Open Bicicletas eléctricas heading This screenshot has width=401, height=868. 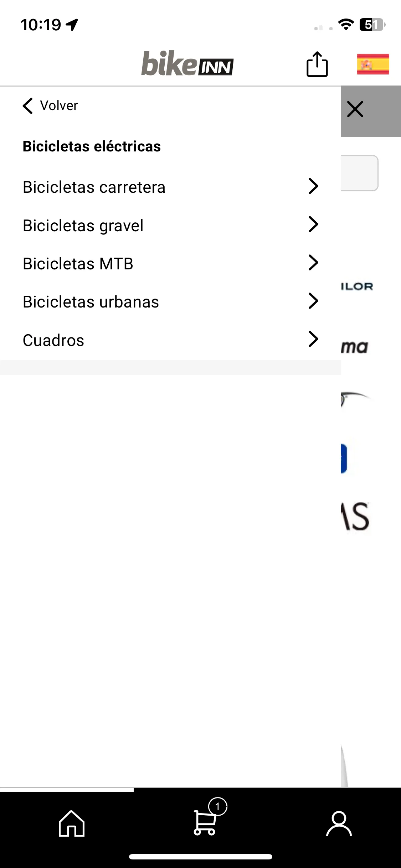(92, 146)
